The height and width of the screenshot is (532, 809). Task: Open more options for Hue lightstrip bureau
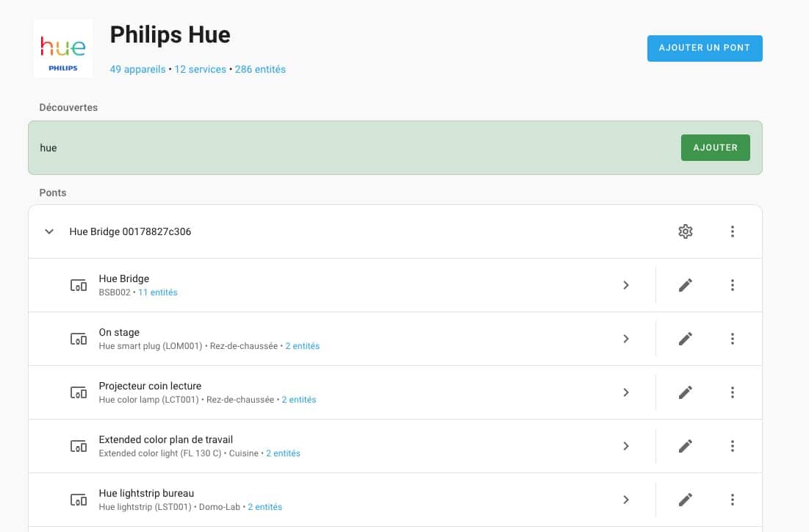click(x=732, y=500)
